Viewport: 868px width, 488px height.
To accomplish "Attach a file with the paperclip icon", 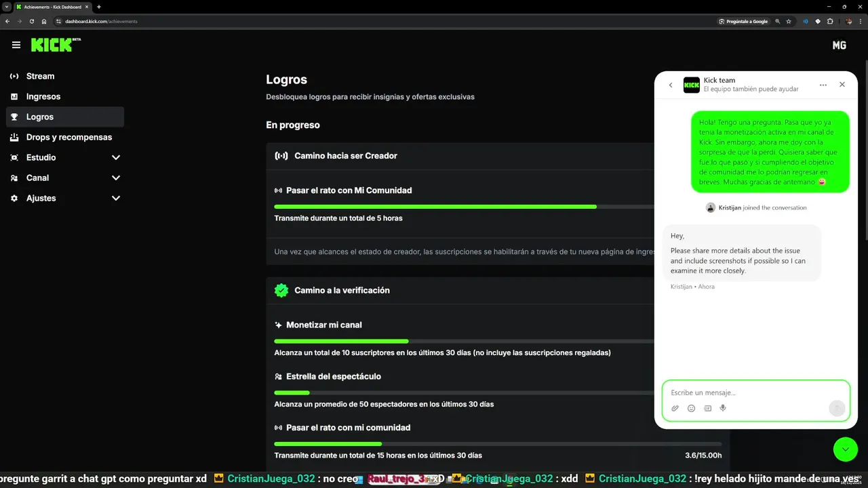I will coord(675,408).
